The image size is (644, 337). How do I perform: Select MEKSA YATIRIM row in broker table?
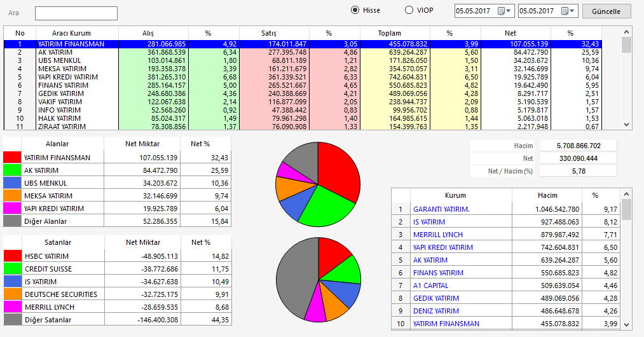click(x=303, y=69)
